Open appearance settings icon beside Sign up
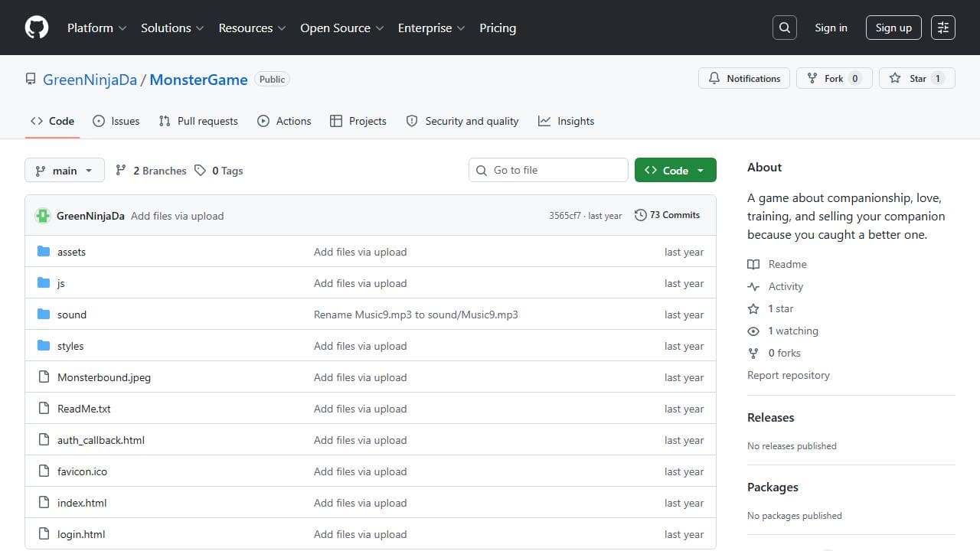The height and width of the screenshot is (551, 980). click(x=943, y=28)
